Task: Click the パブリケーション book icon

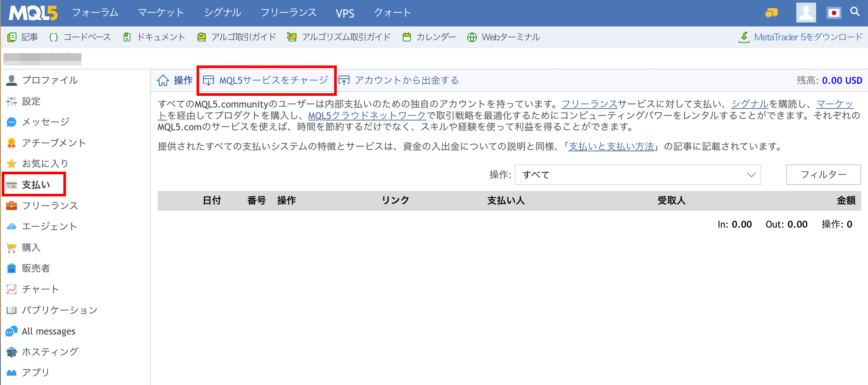Action: pos(12,310)
